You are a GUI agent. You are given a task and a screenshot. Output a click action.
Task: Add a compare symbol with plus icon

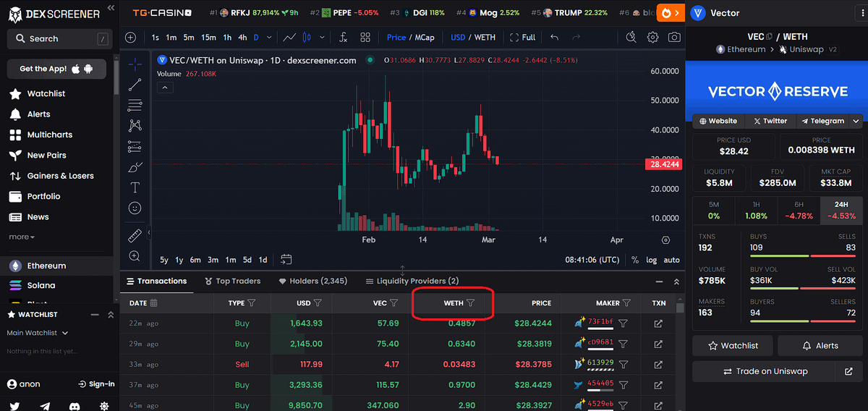coord(130,37)
